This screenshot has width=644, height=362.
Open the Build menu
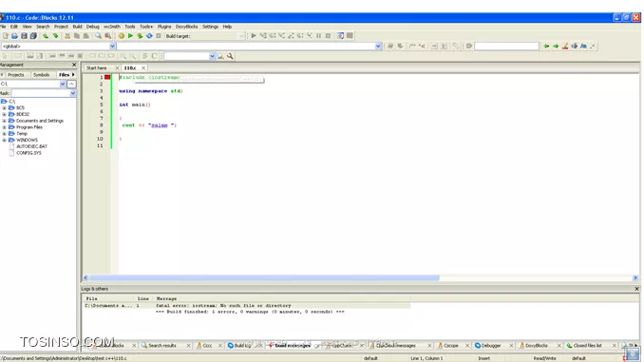(x=77, y=27)
